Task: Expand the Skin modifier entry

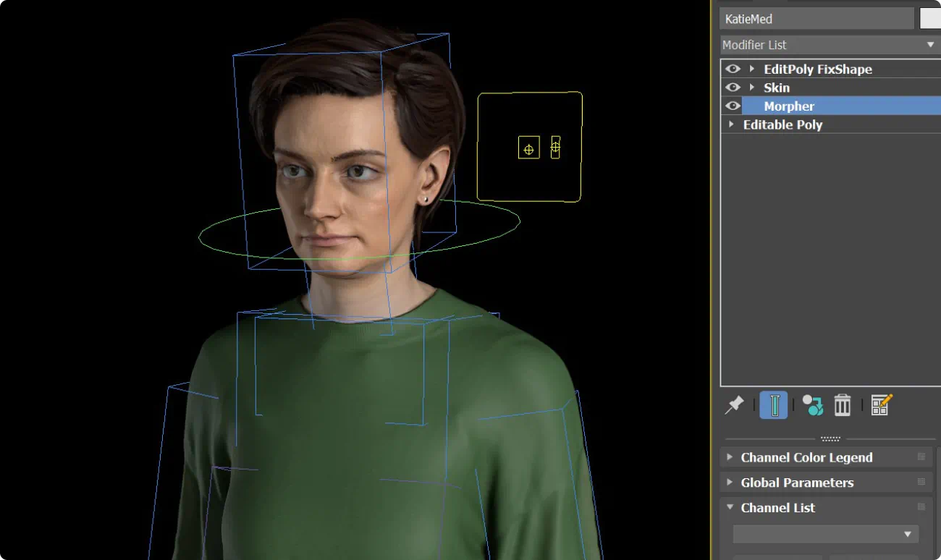Action: point(751,87)
